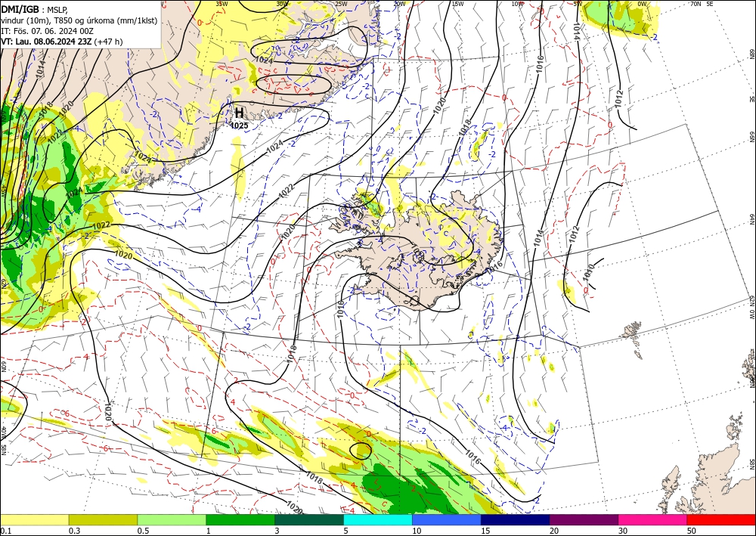
Task: Click the '1010' isobar label
Action: click(x=589, y=272)
